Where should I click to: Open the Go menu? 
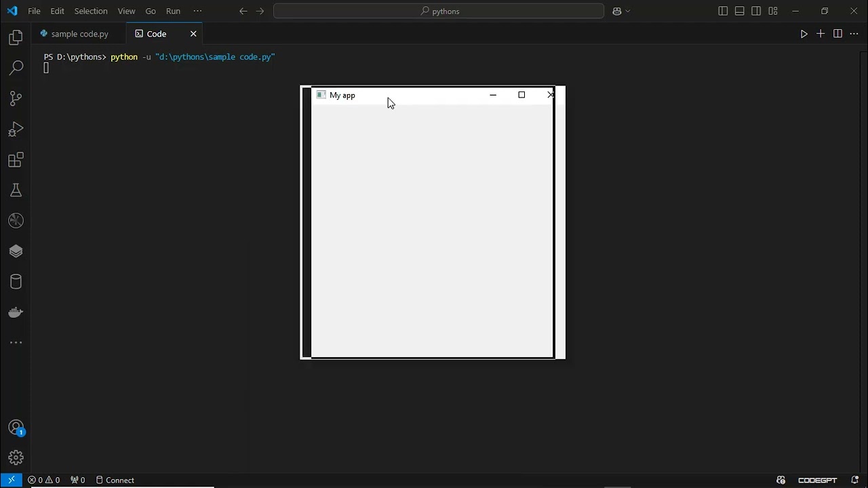(x=151, y=11)
